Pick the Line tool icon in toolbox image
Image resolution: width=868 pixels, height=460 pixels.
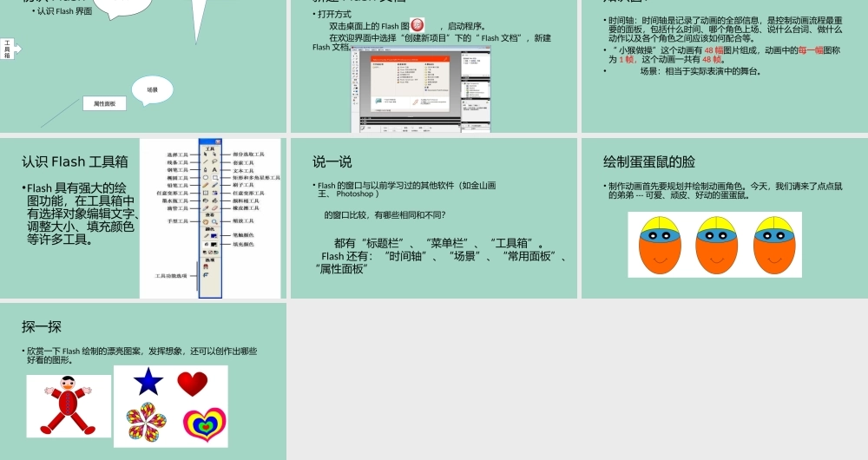tap(206, 162)
